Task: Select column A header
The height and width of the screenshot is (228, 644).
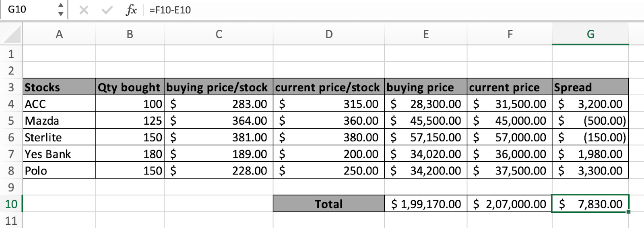Action: click(x=59, y=35)
